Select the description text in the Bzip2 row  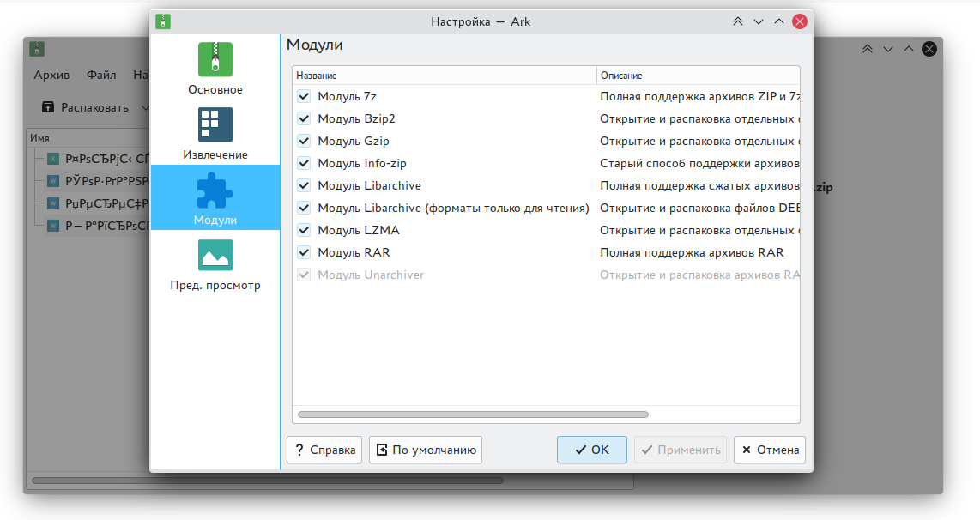click(x=699, y=118)
